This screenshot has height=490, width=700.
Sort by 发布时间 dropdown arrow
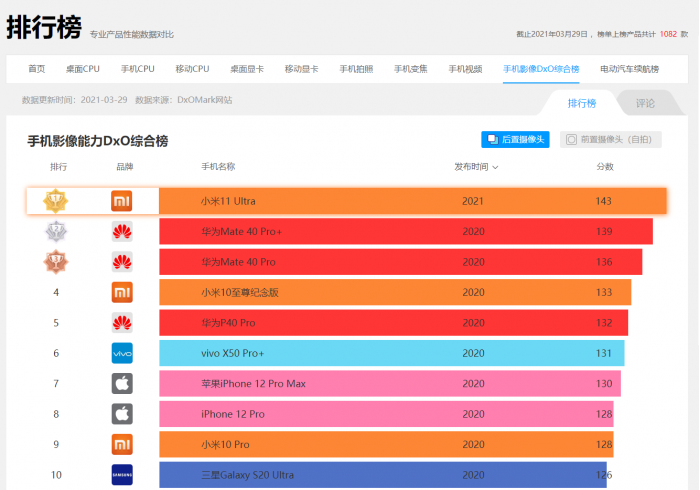pos(495,167)
